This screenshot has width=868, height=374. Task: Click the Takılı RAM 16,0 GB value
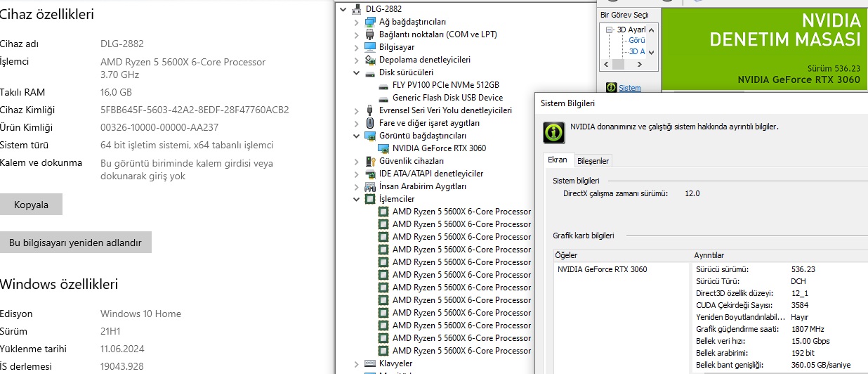point(116,92)
